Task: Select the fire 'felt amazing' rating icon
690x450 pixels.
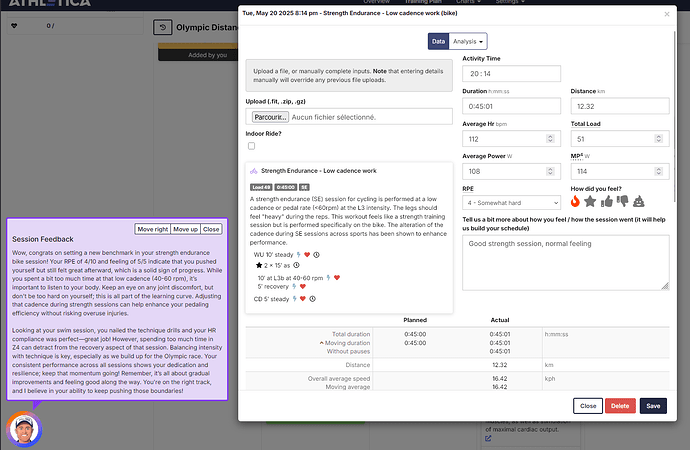Action: click(575, 201)
